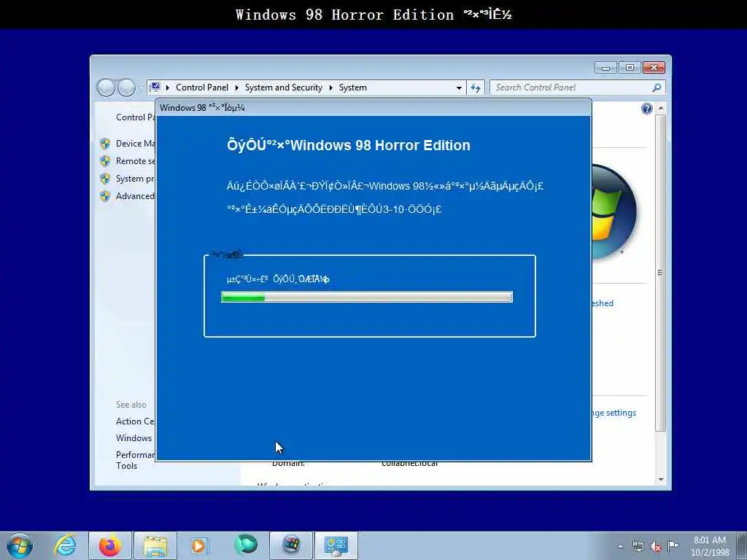Minimize the System window
Screen dimensions: 747x560
(605, 68)
